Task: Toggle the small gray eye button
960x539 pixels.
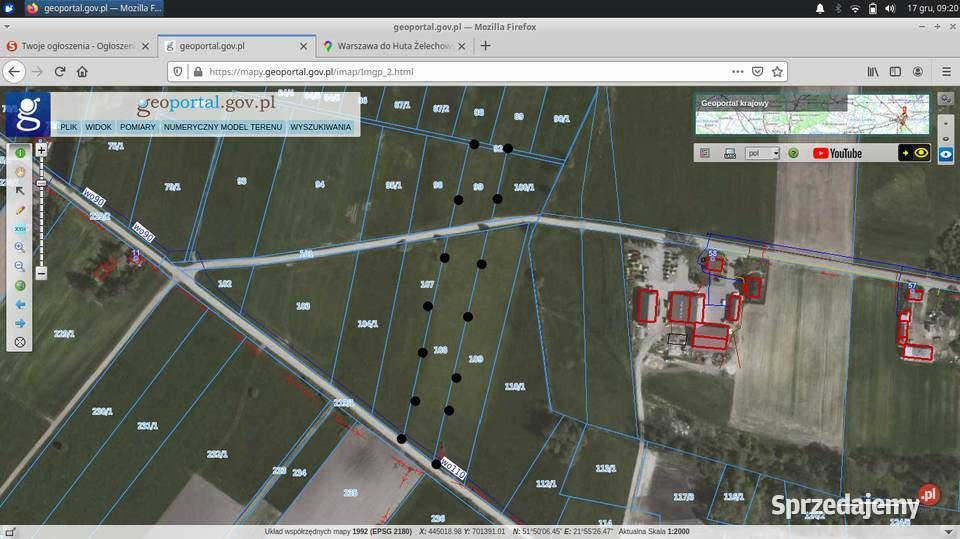Action: [946, 139]
